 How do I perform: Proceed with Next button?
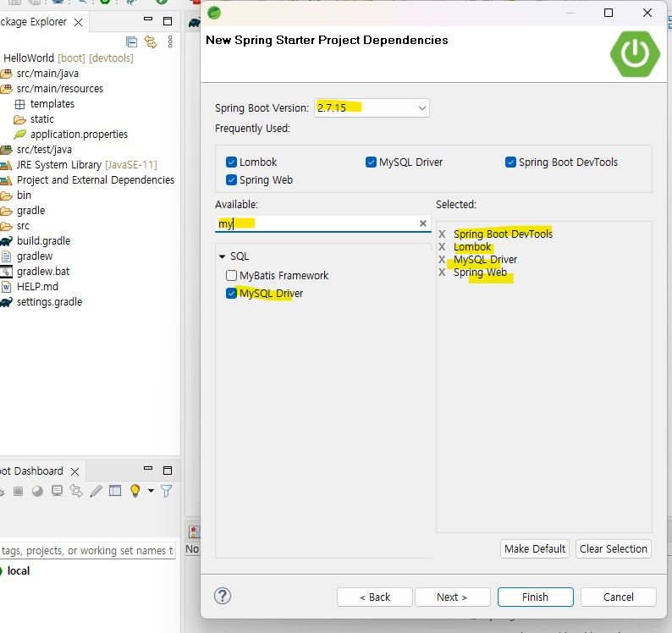pos(452,597)
